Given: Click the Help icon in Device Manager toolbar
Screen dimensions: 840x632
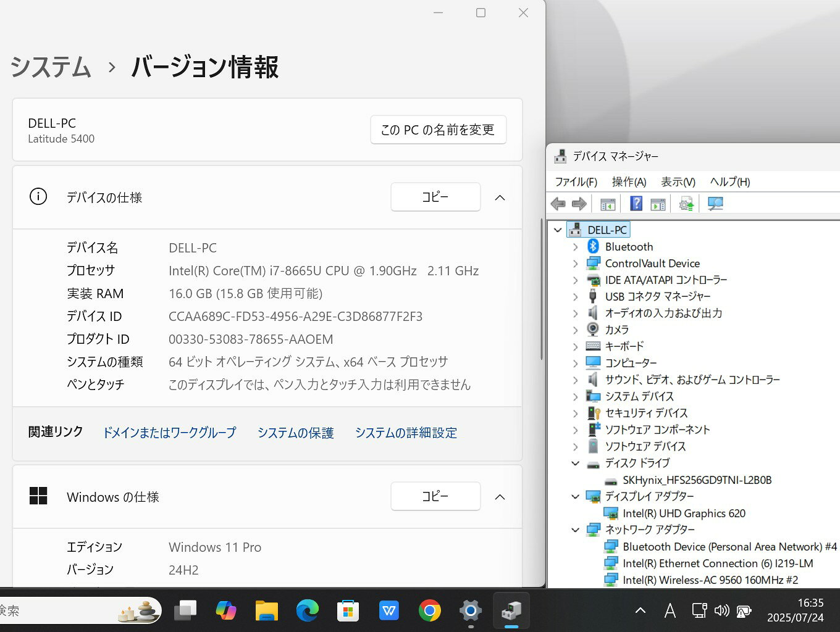Looking at the screenshot, I should (636, 204).
